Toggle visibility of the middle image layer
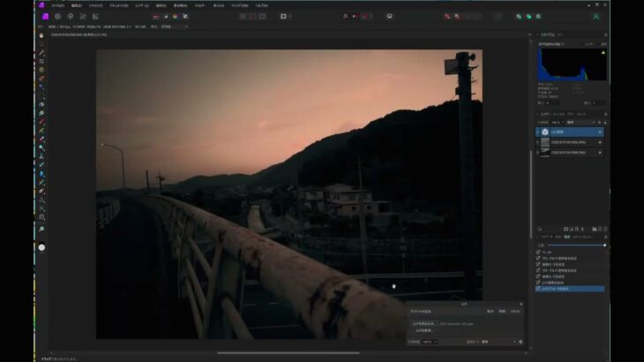Screen dimensions: 644x362 tap(600, 142)
